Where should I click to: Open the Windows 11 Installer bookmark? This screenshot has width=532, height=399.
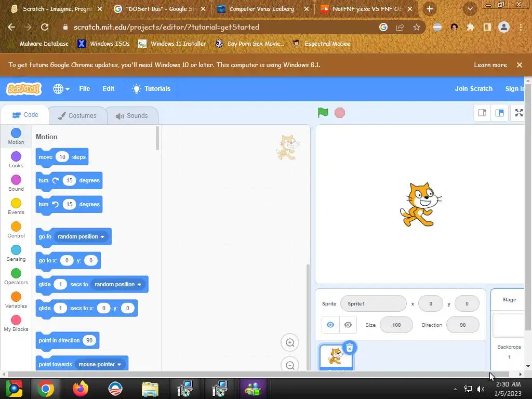pos(172,44)
